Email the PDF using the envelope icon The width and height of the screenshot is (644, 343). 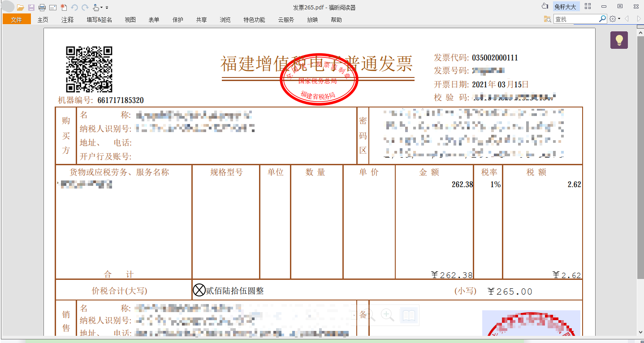click(x=52, y=7)
